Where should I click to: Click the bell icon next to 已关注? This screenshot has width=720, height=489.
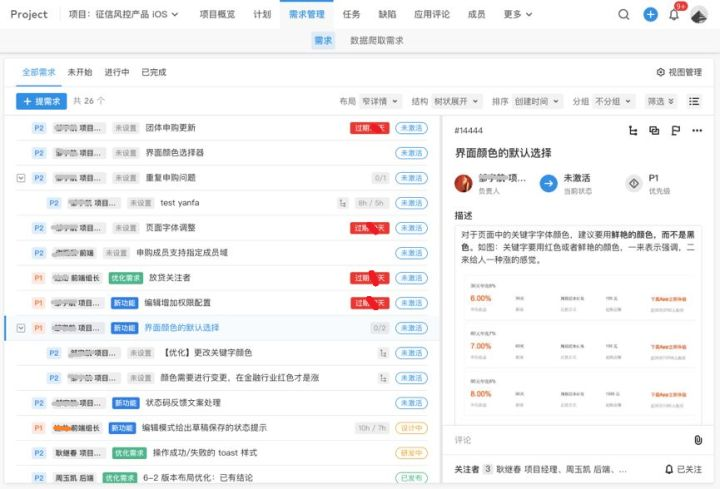tap(669, 469)
